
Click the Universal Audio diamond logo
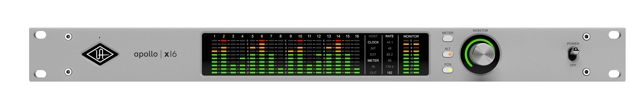coord(100,54)
